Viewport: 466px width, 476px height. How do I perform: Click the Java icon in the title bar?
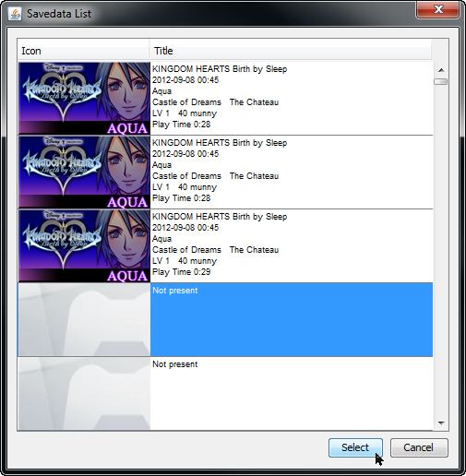[x=15, y=14]
